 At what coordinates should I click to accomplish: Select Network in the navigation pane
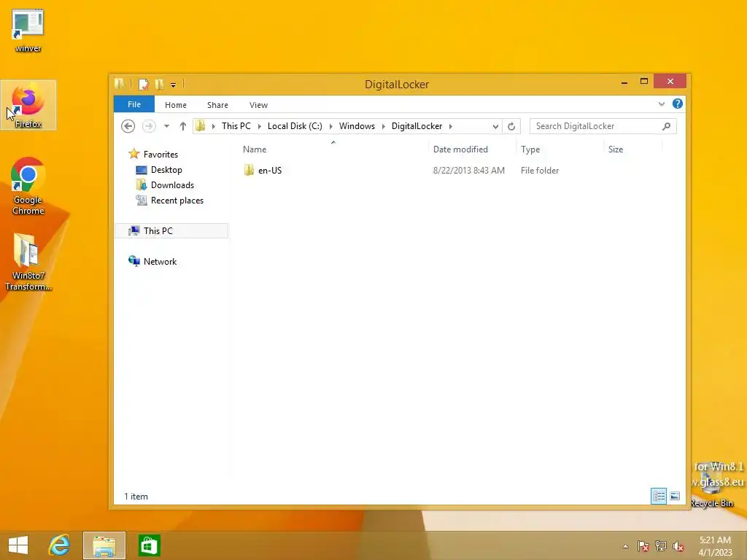pyautogui.click(x=152, y=262)
